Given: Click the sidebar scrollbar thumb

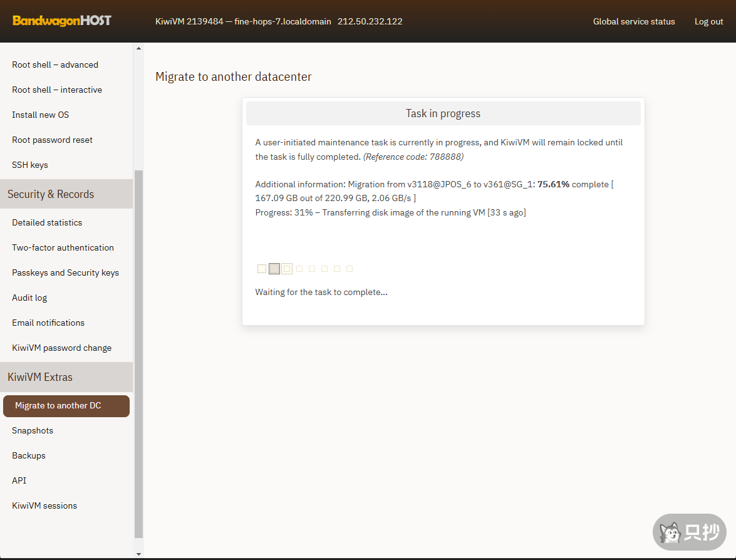Looking at the screenshot, I should point(138,354).
